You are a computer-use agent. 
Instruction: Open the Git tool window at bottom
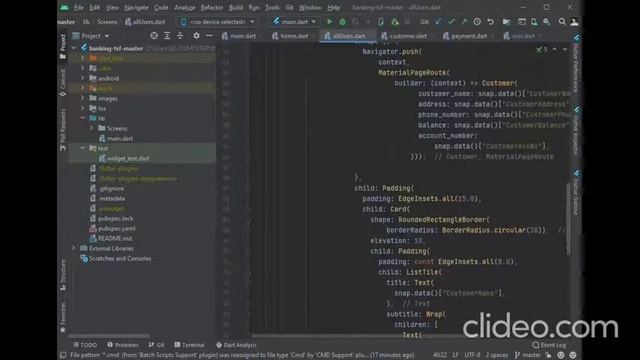[157, 345]
